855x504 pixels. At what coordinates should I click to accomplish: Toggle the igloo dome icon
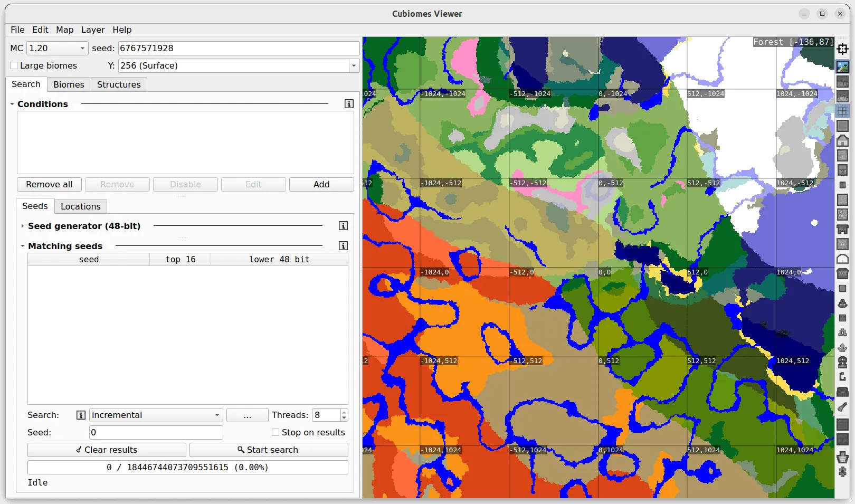point(842,259)
